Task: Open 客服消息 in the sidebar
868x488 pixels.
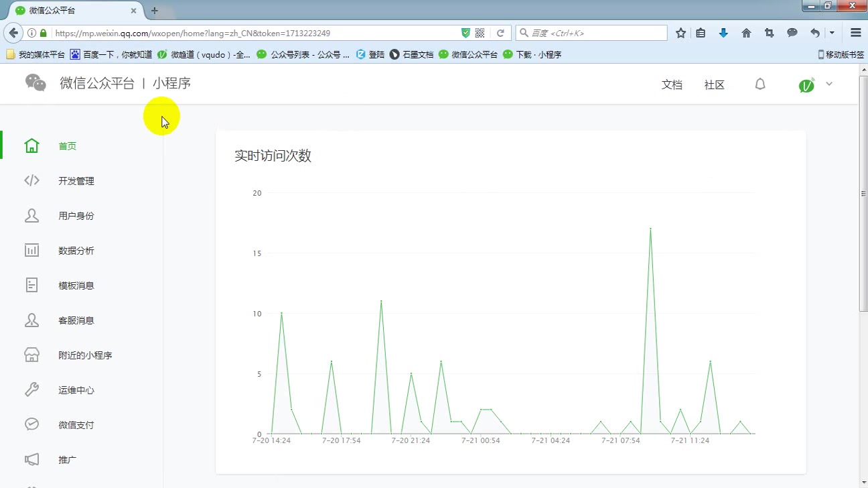Action: coord(76,320)
